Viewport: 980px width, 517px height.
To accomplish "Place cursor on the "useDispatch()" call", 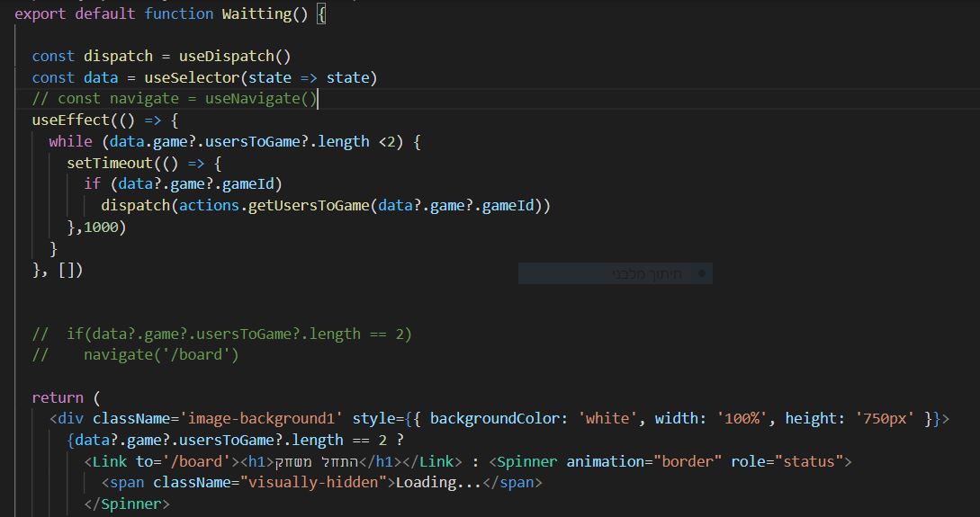I will 235,56.
